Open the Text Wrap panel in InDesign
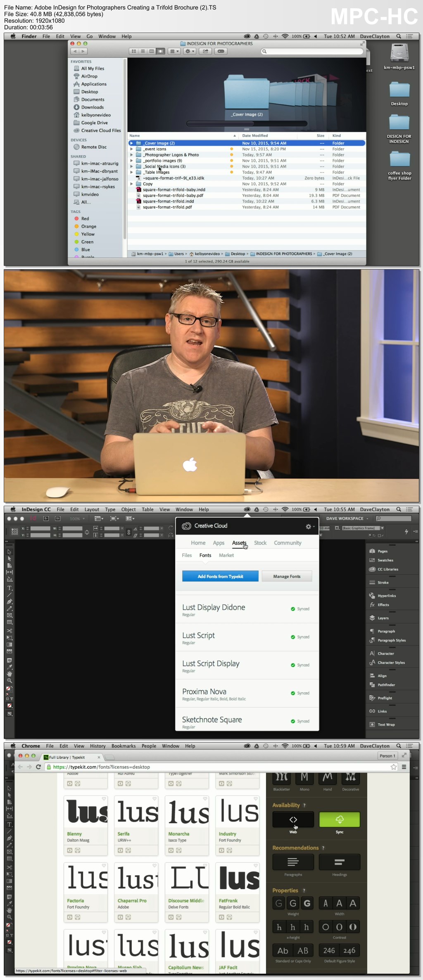This screenshot has width=423, height=980. 382,724
